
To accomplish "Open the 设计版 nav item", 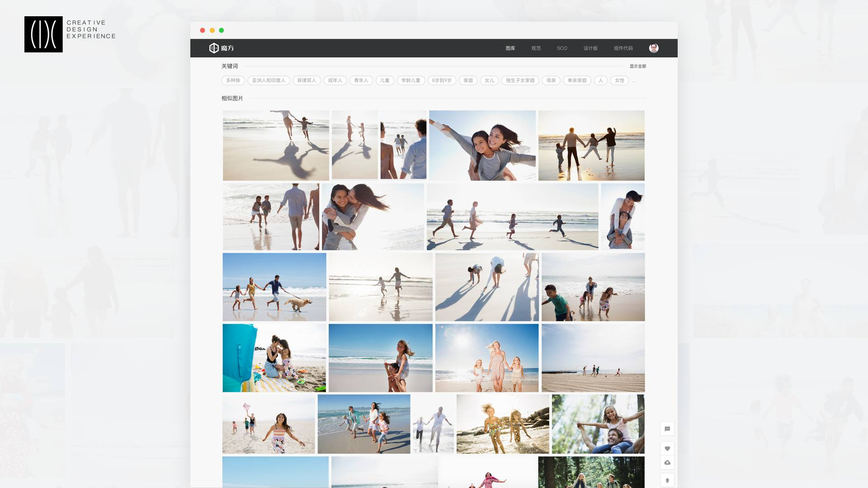I will [x=590, y=48].
